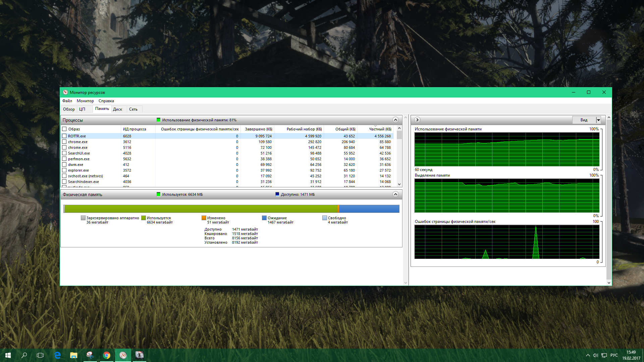Open the Вид dropdown arrow
This screenshot has width=644, height=362.
tap(598, 120)
